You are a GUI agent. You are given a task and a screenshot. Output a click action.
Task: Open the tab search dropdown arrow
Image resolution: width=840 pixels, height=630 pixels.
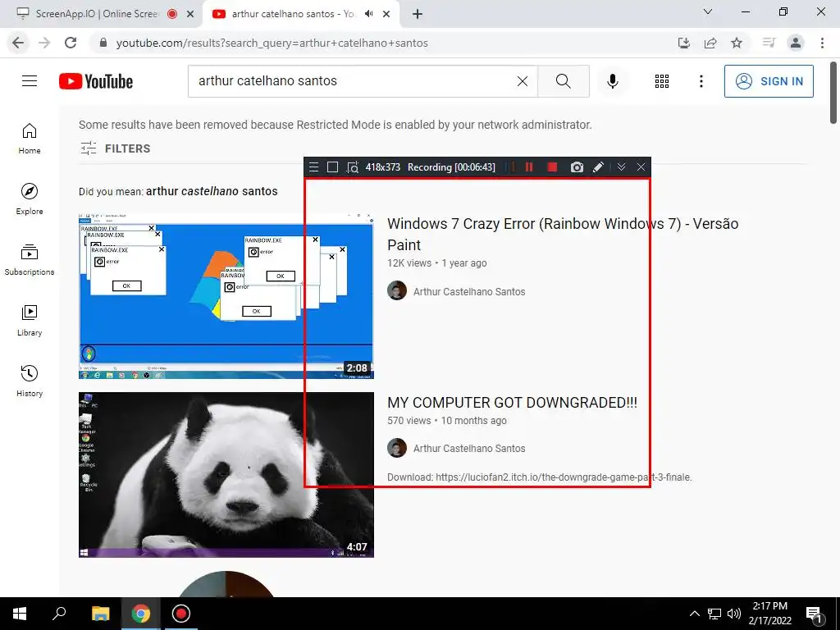pyautogui.click(x=708, y=11)
